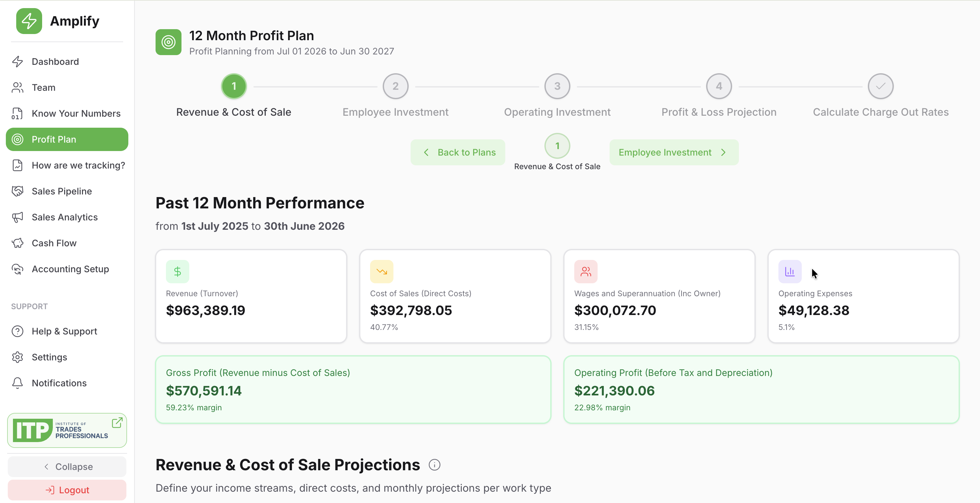
Task: Click the Employee Investment next button
Action: tap(674, 153)
